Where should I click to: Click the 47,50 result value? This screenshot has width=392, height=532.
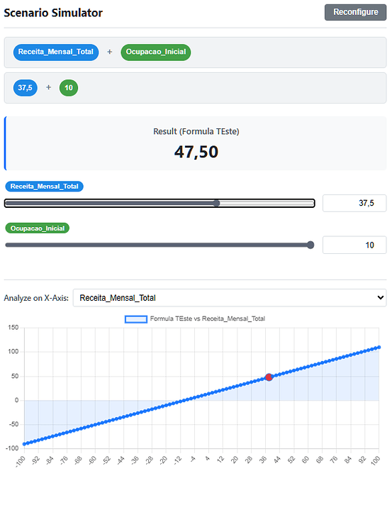click(196, 152)
